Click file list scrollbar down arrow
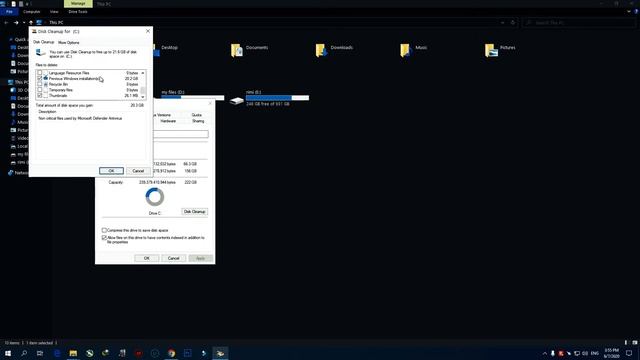Screen dimensions: 640x360 click(x=143, y=97)
